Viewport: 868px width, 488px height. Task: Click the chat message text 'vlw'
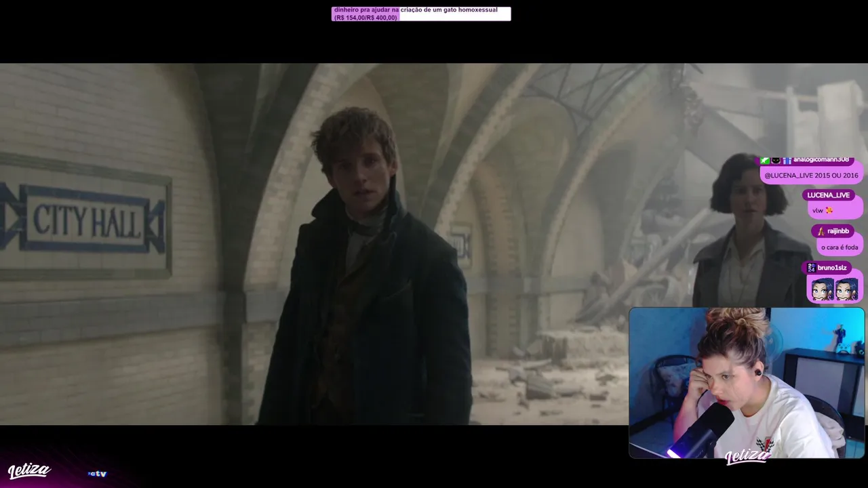click(818, 211)
